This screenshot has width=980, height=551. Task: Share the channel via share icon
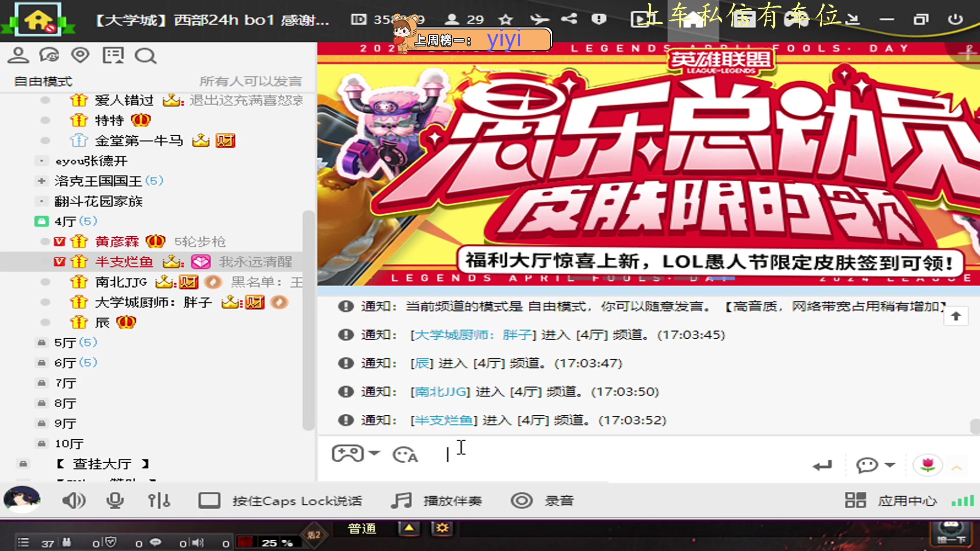(x=569, y=19)
